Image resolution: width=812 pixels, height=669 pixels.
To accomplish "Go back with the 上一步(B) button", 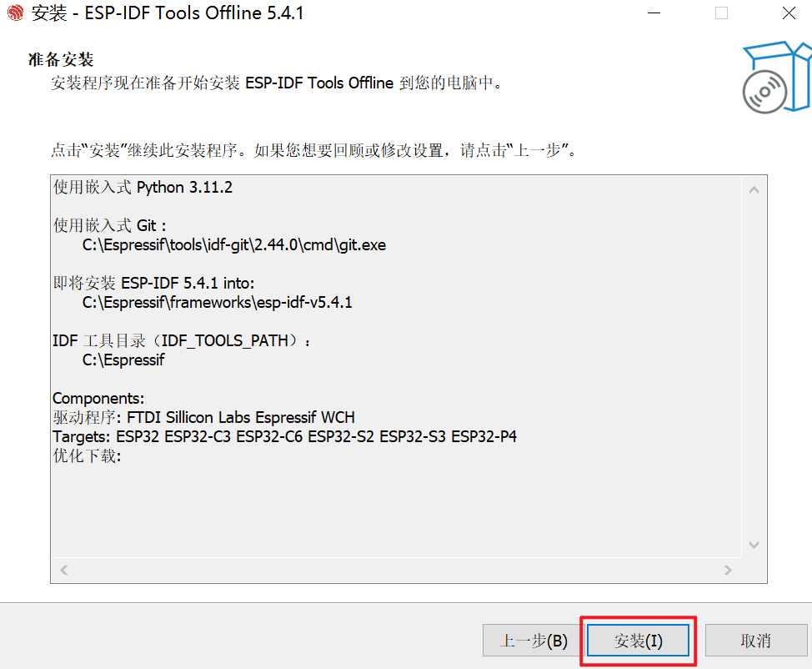I will coord(533,641).
